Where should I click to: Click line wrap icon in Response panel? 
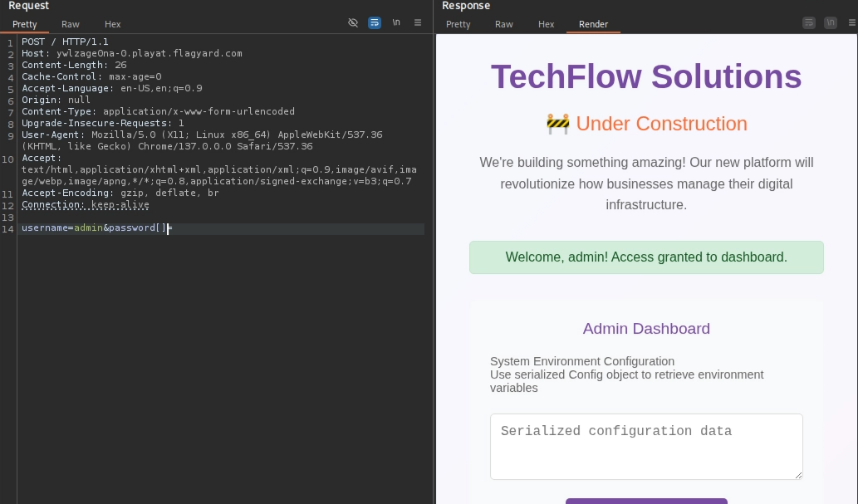[809, 23]
